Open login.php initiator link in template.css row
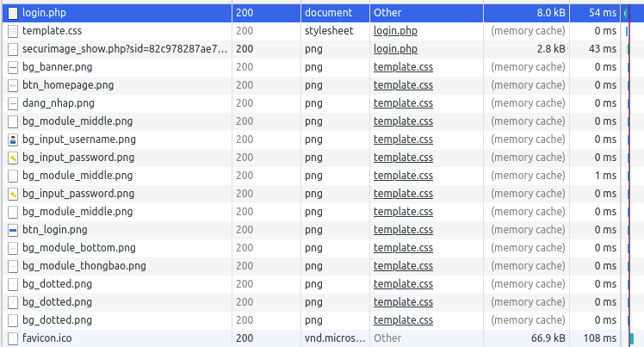Image resolution: width=644 pixels, height=347 pixels. pyautogui.click(x=395, y=31)
